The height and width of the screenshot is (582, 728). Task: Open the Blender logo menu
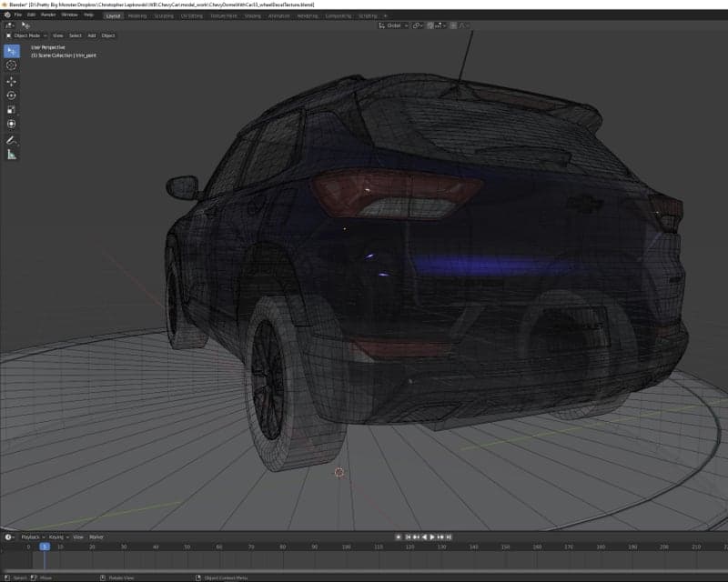click(7, 15)
